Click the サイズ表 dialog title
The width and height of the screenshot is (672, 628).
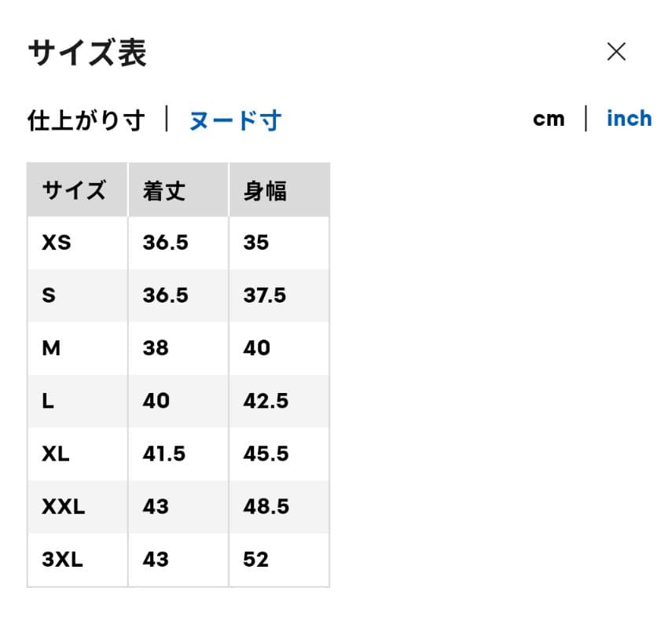87,53
